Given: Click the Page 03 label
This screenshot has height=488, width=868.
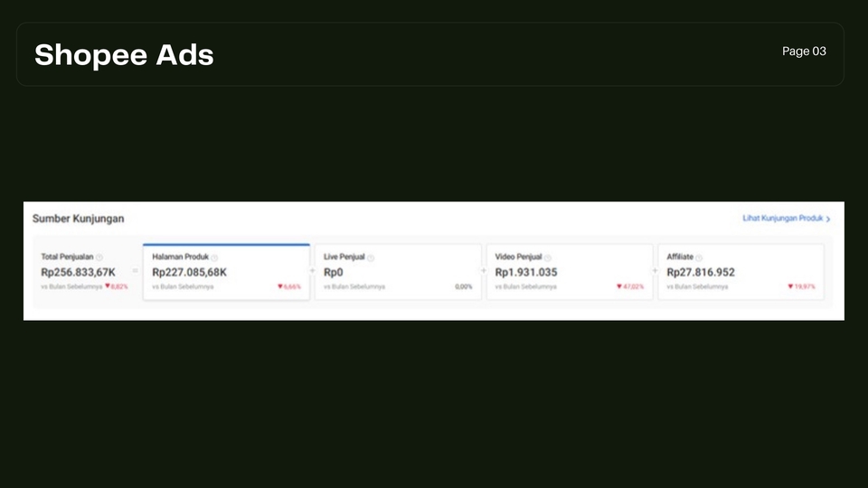Looking at the screenshot, I should pos(804,52).
